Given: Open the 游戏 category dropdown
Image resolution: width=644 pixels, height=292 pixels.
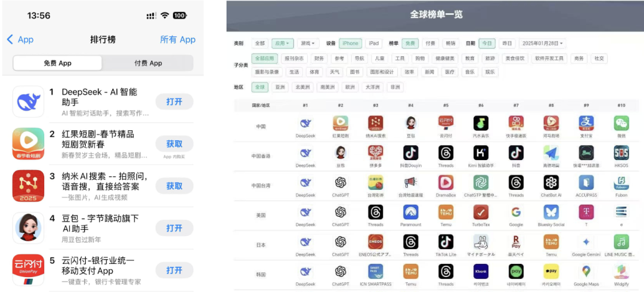Looking at the screenshot, I should [308, 43].
